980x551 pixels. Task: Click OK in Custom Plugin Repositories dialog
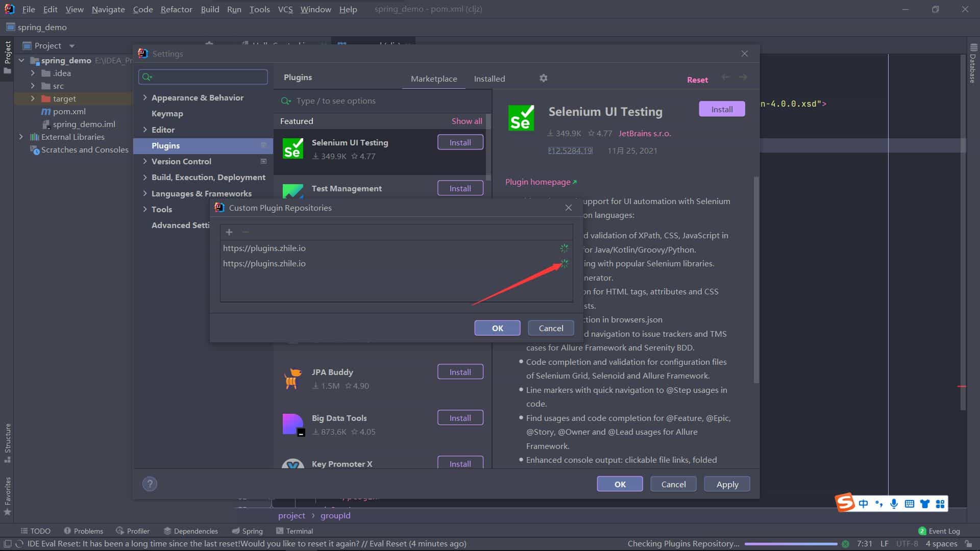[497, 328]
